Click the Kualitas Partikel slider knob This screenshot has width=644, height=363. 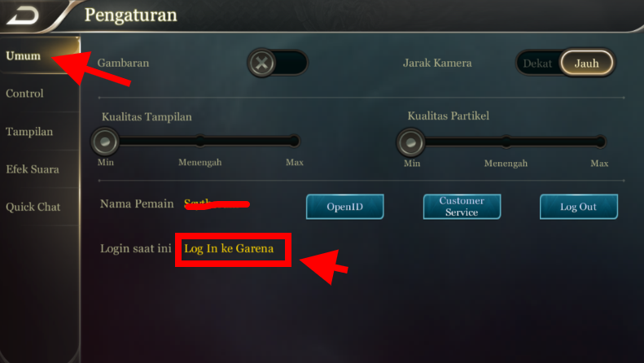[410, 142]
